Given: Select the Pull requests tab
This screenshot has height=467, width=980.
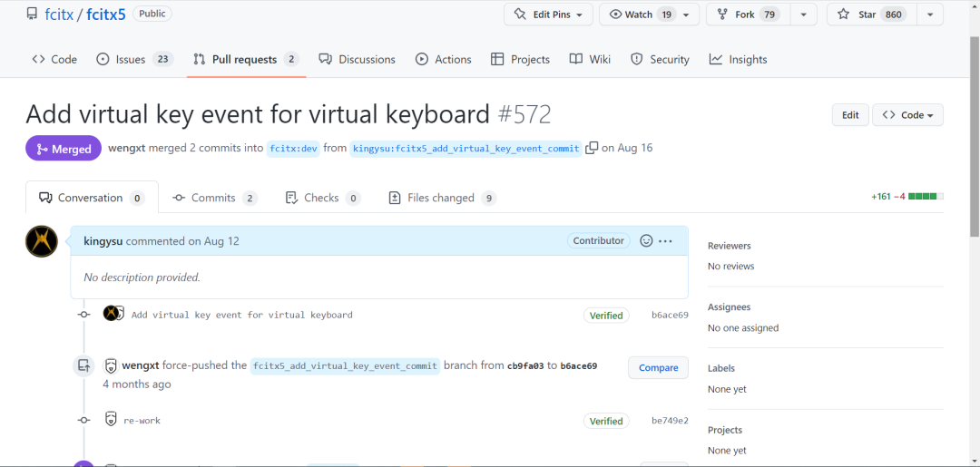Looking at the screenshot, I should pos(246,59).
